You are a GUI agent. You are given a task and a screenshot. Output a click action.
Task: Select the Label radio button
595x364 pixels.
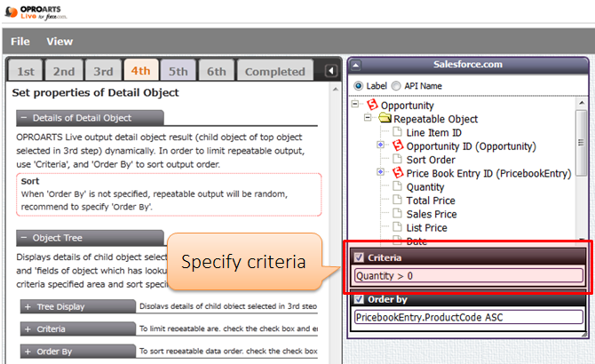point(358,86)
